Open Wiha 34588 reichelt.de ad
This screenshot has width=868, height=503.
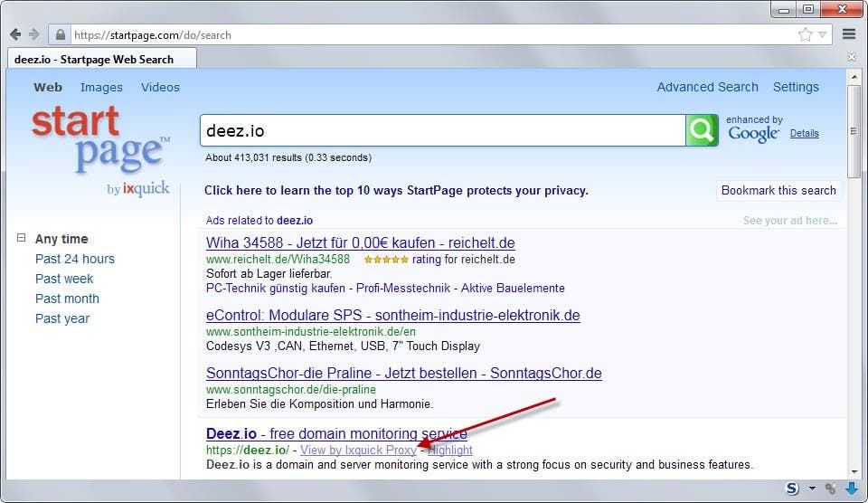361,242
